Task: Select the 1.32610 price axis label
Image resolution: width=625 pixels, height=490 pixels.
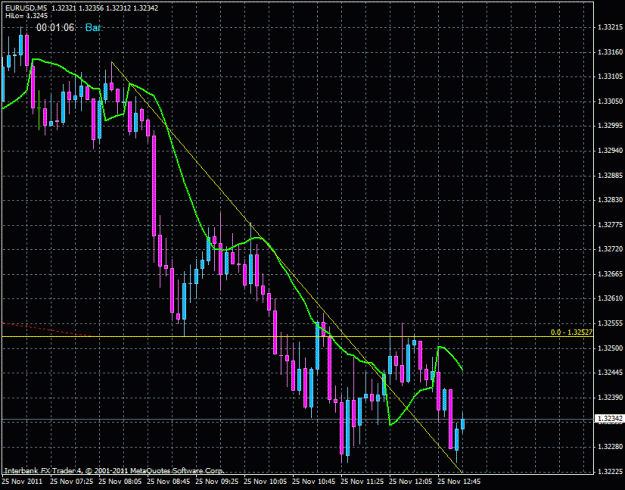Action: (x=609, y=299)
